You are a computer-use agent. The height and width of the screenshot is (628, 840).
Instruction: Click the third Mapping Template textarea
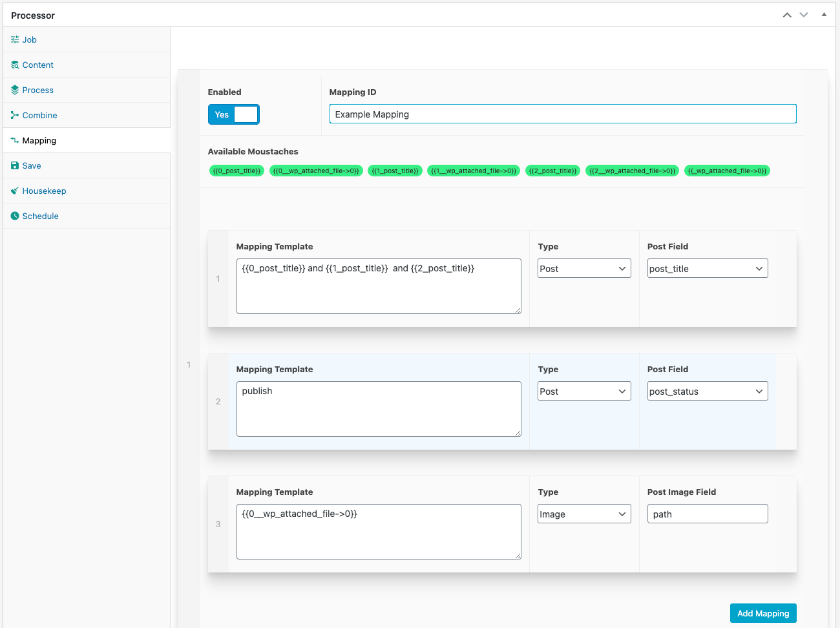pyautogui.click(x=379, y=532)
